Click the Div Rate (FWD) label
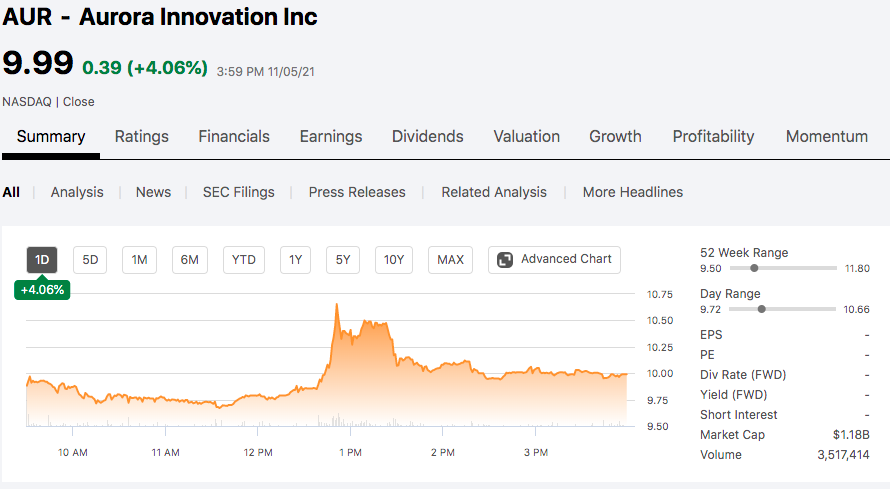Screen dimensions: 890x489 coord(743,375)
